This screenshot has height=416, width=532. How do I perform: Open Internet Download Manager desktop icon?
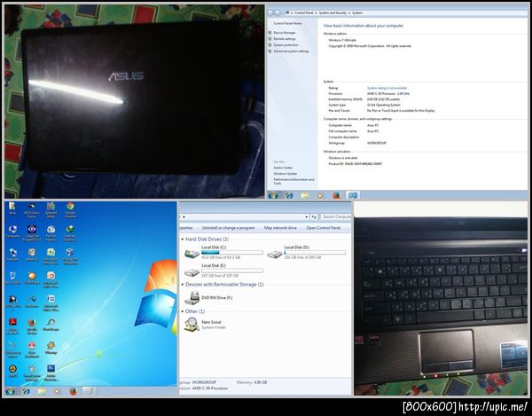(70, 233)
